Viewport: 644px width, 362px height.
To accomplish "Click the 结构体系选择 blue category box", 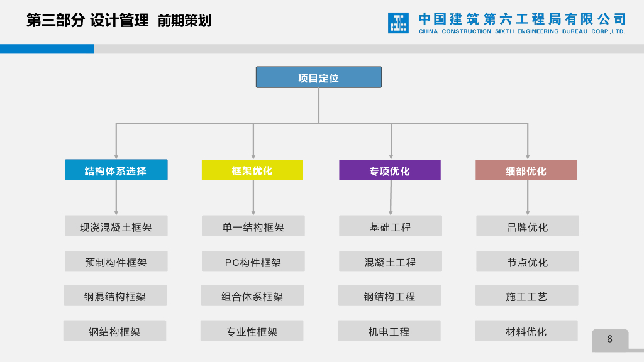I will (115, 170).
